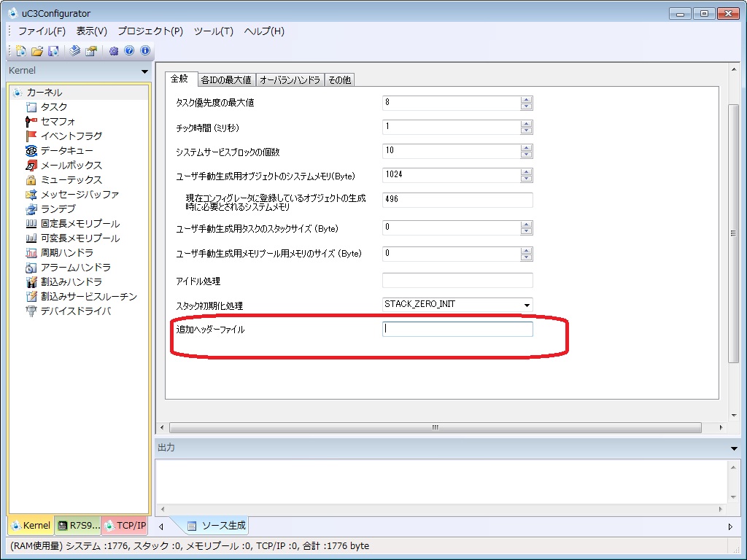
Task: Select イベントフラグ in the kernel tree
Action: [70, 136]
